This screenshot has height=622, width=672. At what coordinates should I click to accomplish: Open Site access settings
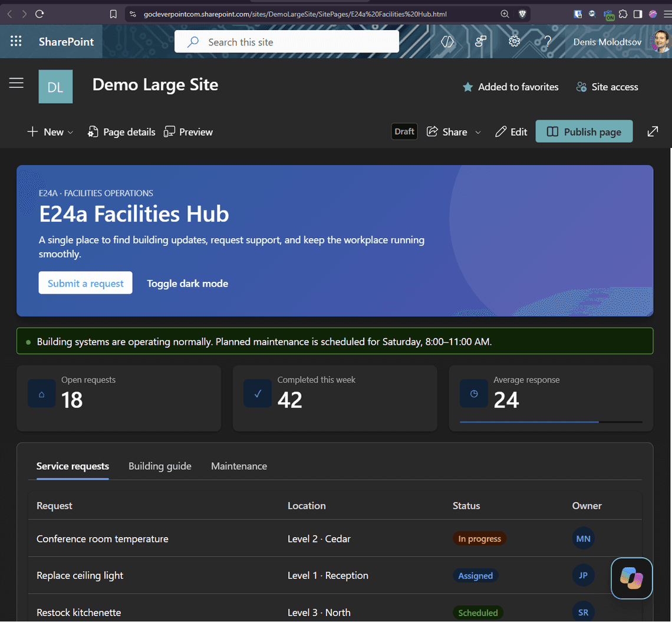click(x=607, y=87)
